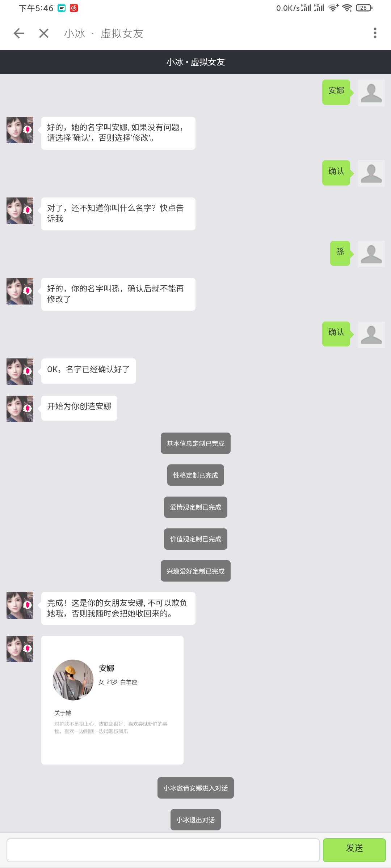
Task: Focus the message text input field
Action: (x=163, y=850)
